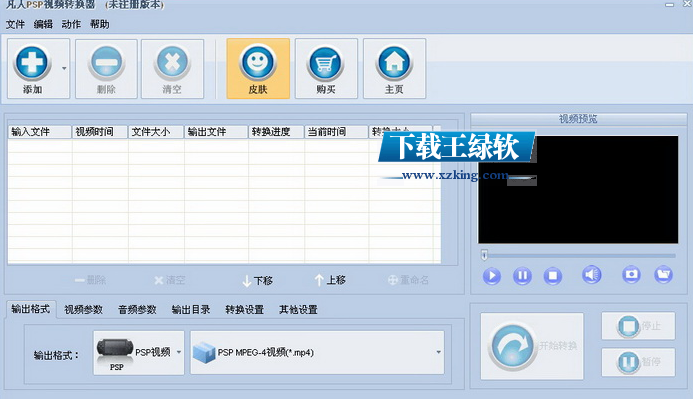Select the 输出格式 tab
The height and width of the screenshot is (399, 693).
(30, 309)
